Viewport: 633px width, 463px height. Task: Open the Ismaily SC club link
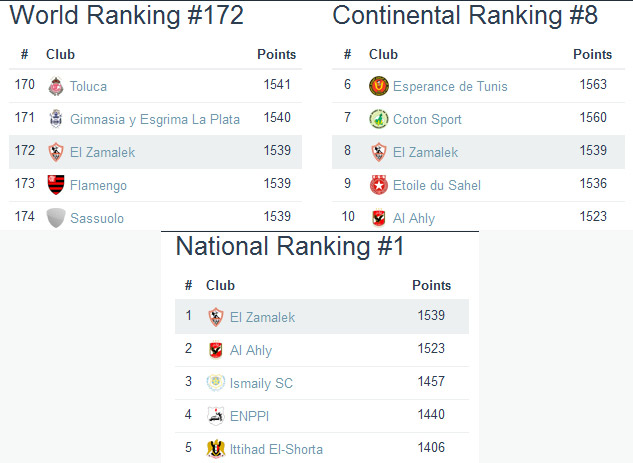pyautogui.click(x=261, y=383)
